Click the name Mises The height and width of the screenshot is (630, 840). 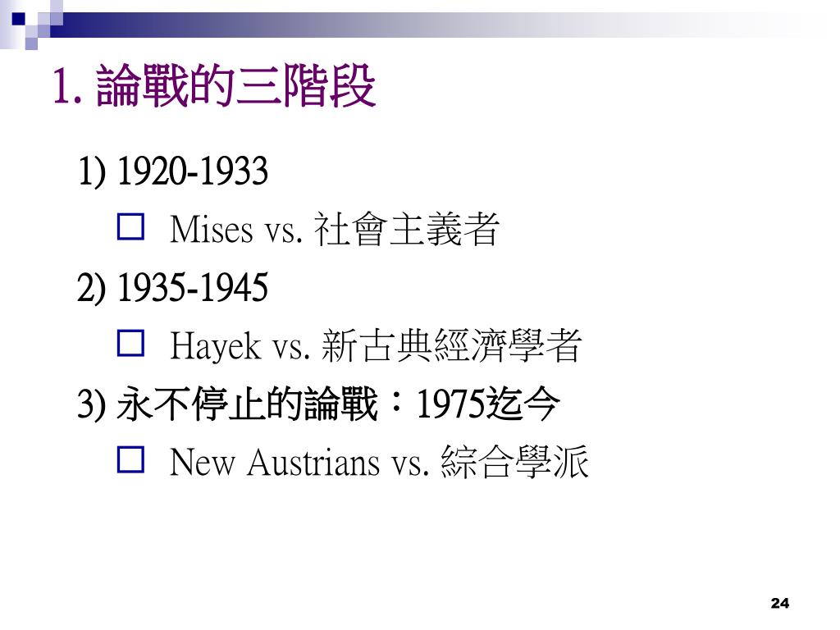click(211, 230)
